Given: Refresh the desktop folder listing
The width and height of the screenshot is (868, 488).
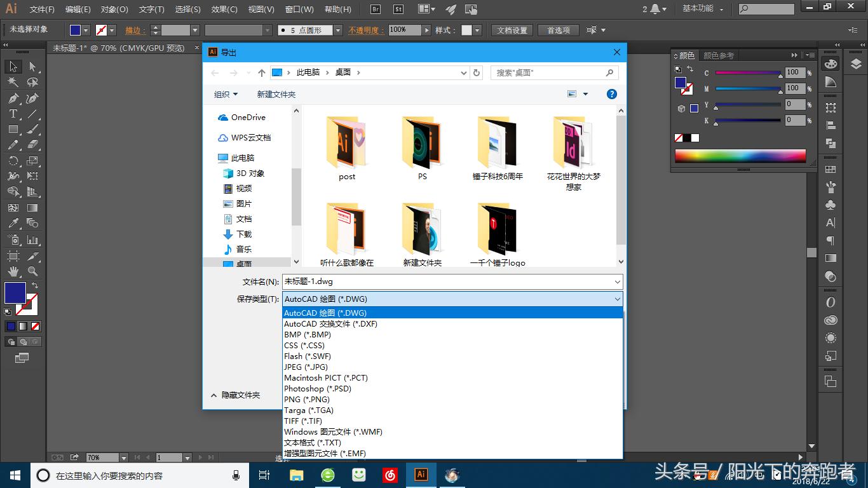Looking at the screenshot, I should point(477,73).
